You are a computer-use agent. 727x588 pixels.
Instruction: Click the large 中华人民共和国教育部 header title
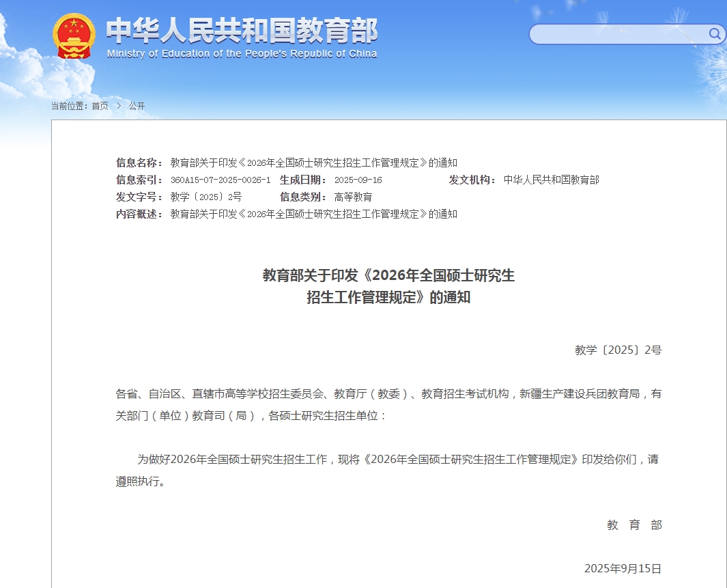click(x=242, y=30)
